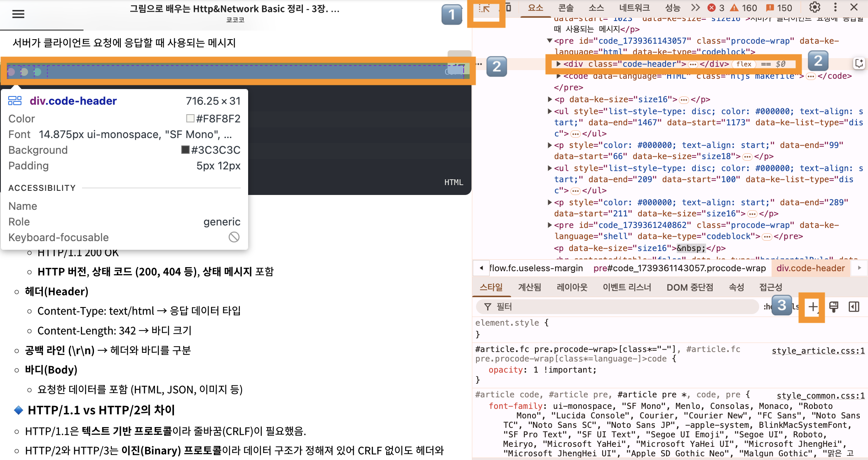
Task: Expand the code data-language HTML node
Action: [x=558, y=76]
